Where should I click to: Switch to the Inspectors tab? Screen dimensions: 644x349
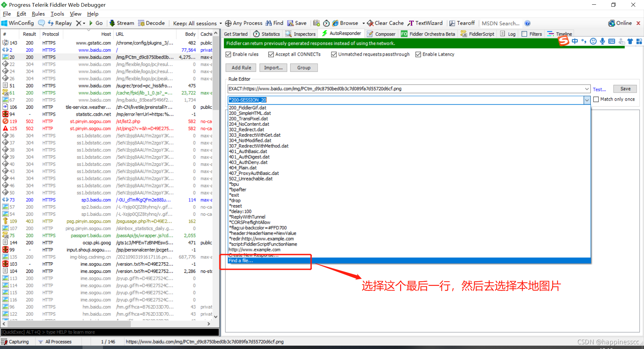pos(301,34)
